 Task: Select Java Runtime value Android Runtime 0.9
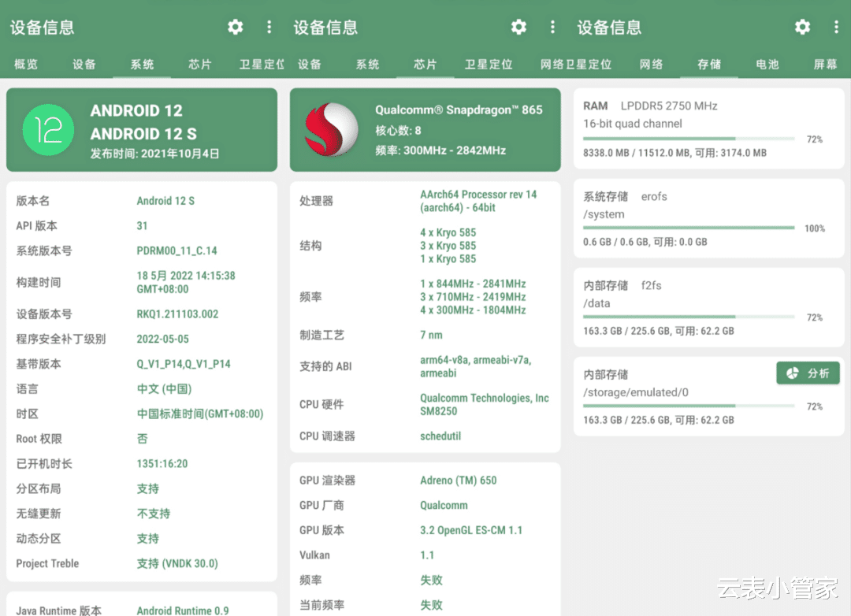pyautogui.click(x=183, y=610)
